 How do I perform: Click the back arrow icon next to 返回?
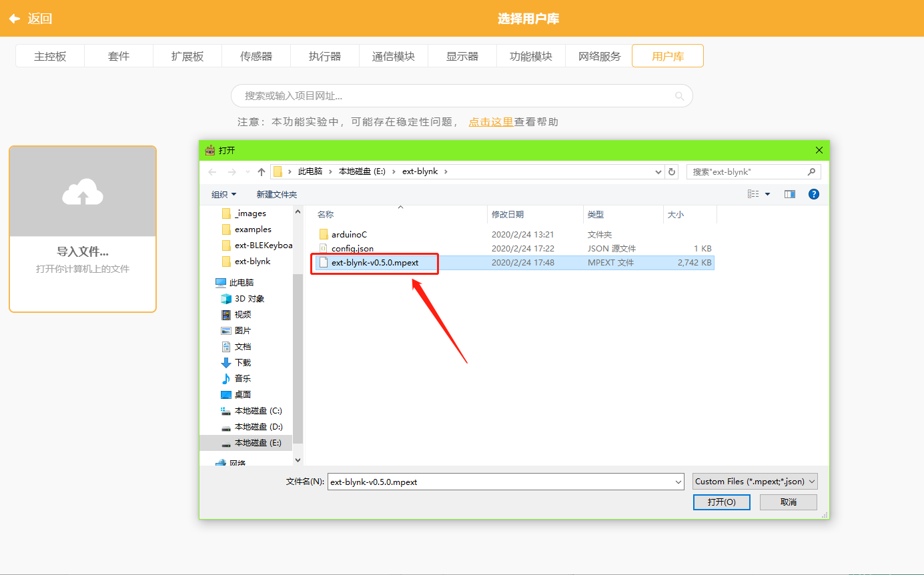14,19
